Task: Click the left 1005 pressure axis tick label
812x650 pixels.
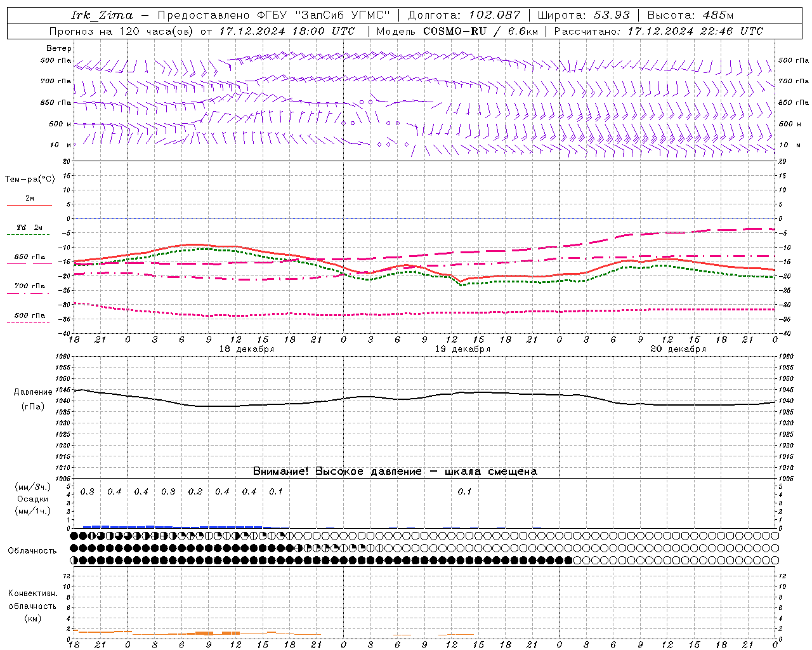Action: point(62,479)
